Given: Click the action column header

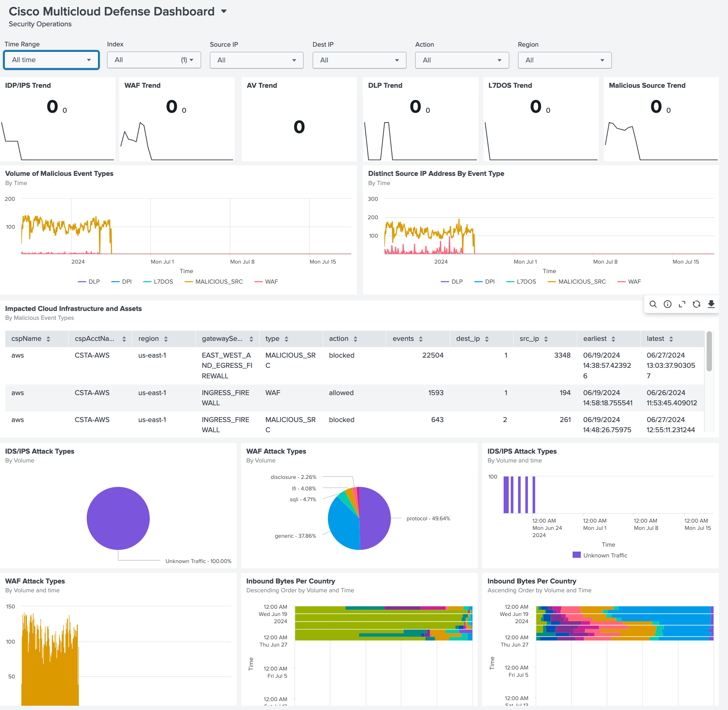Looking at the screenshot, I should point(354,339).
